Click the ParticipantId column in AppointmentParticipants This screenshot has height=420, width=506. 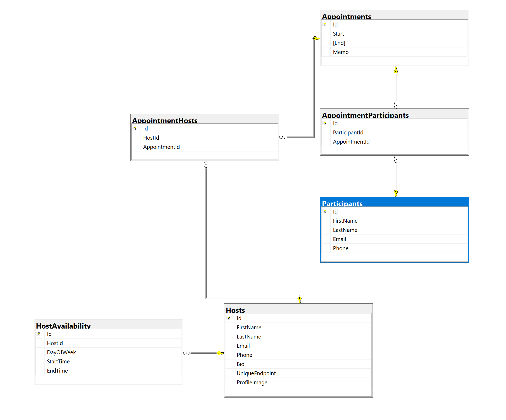point(348,132)
